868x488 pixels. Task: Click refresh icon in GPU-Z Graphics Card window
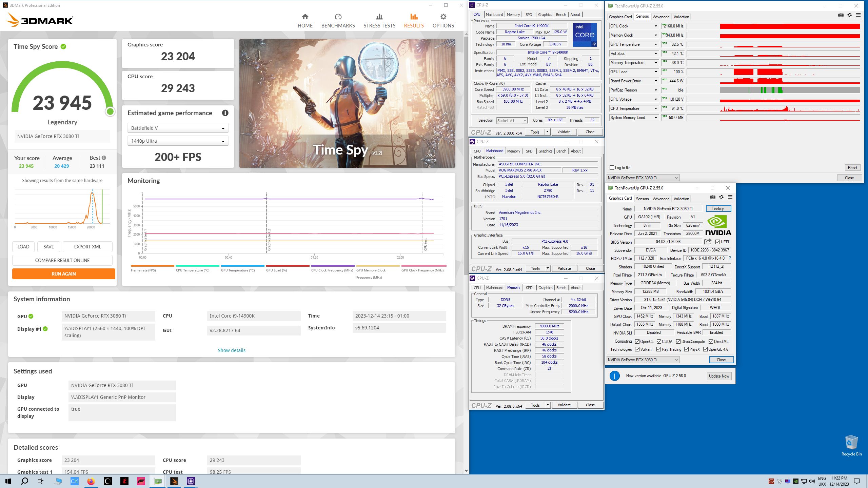(721, 197)
